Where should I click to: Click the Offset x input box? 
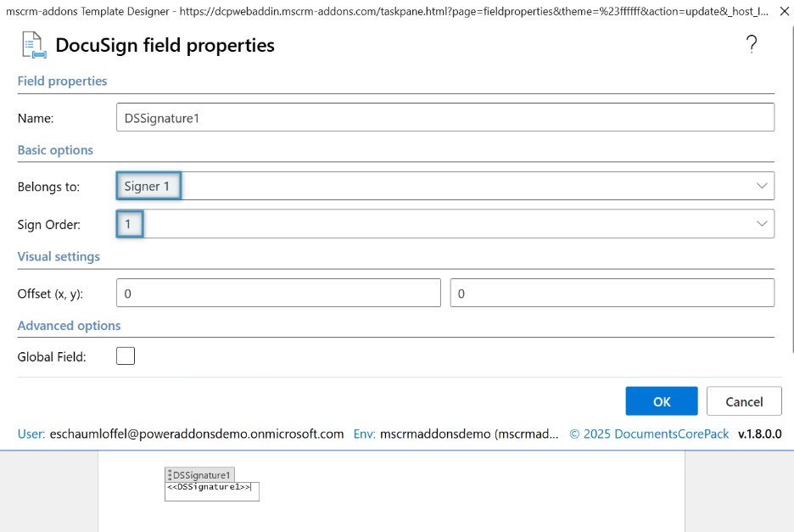(278, 293)
